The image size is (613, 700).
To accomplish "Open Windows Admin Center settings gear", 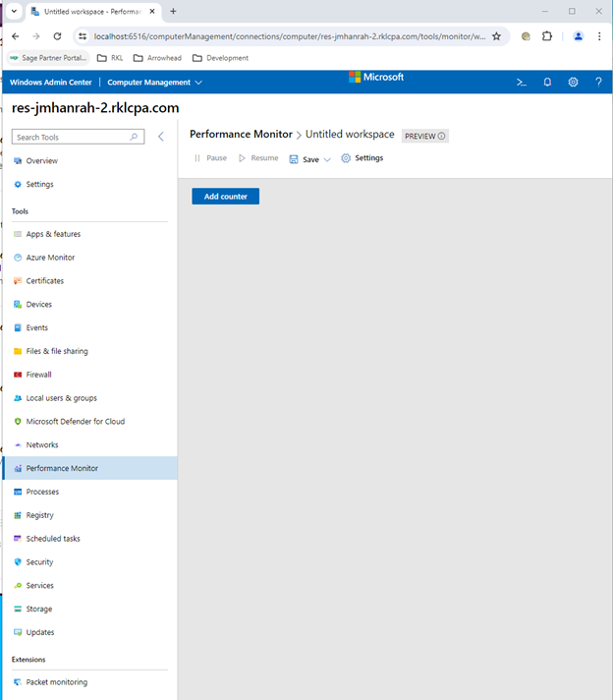I will (573, 83).
